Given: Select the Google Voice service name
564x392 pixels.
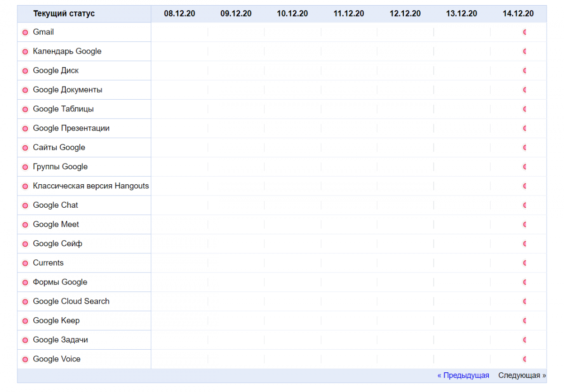Looking at the screenshot, I should click(57, 359).
